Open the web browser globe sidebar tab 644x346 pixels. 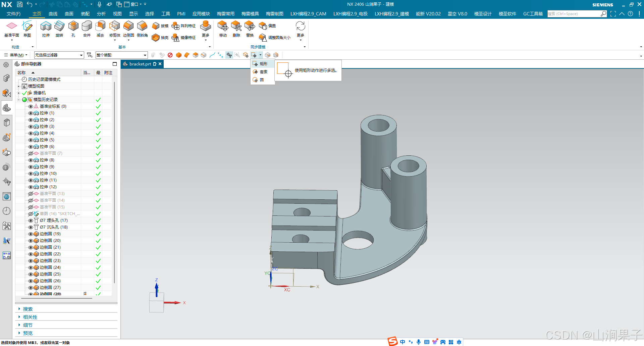pos(7,196)
